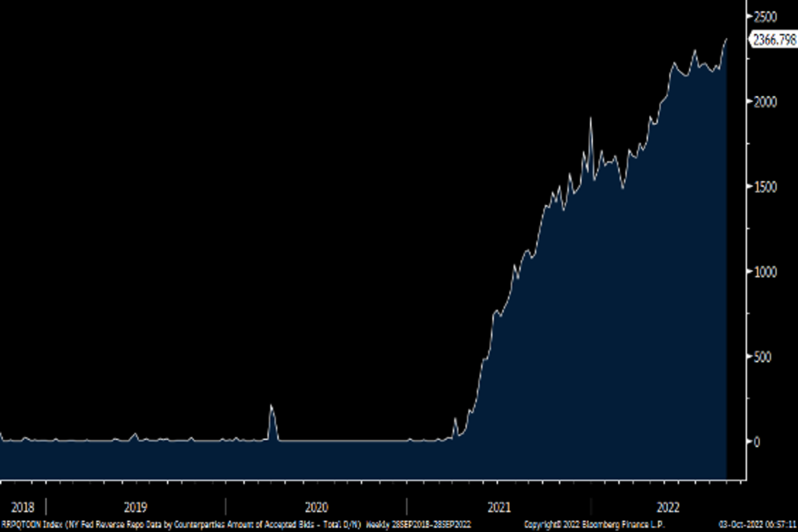The image size is (798, 532).
Task: Select the 2022 label on the time axis
Action: tap(668, 507)
